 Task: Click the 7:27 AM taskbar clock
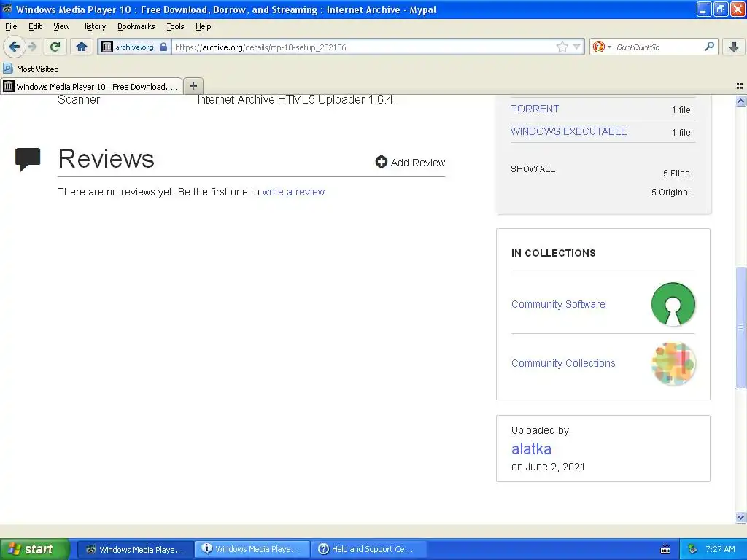[x=720, y=550]
